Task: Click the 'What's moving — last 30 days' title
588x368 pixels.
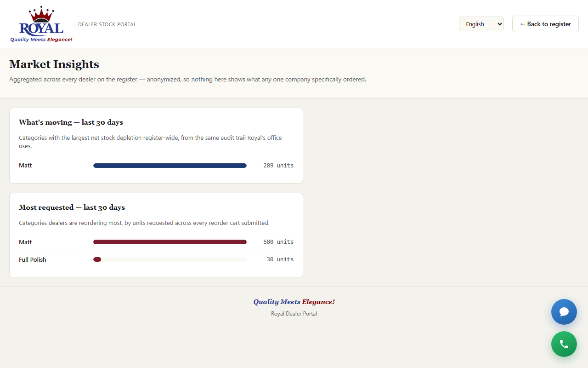Action: click(71, 122)
